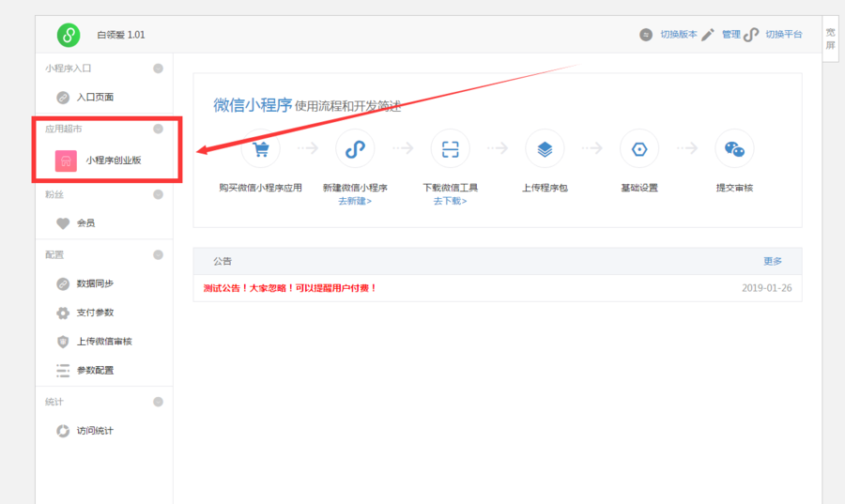Click the 公告 panel header
Viewport: 845px width, 504px height.
498,261
